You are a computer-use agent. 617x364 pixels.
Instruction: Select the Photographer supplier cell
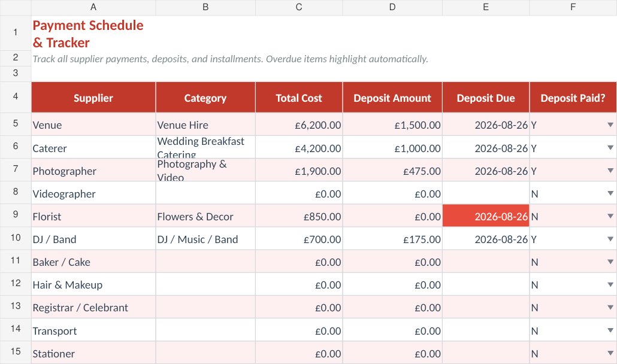pyautogui.click(x=93, y=170)
